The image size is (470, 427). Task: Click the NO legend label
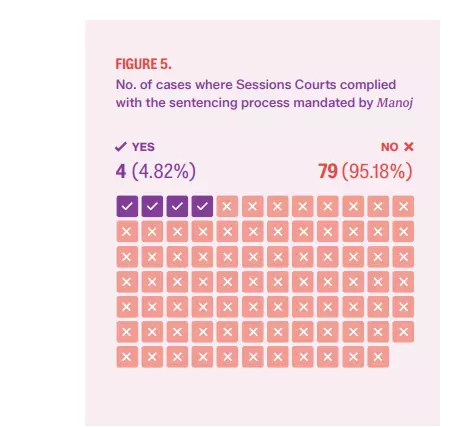[390, 147]
